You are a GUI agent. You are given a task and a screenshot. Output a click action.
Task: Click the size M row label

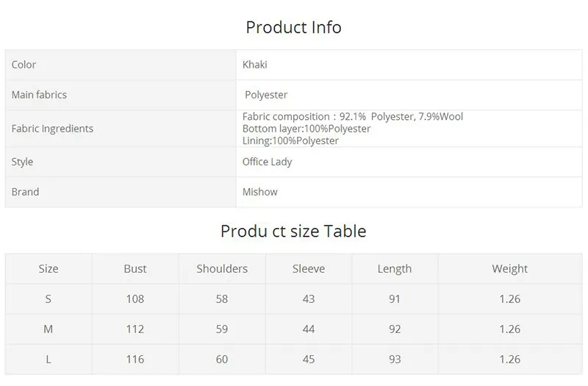click(x=49, y=329)
